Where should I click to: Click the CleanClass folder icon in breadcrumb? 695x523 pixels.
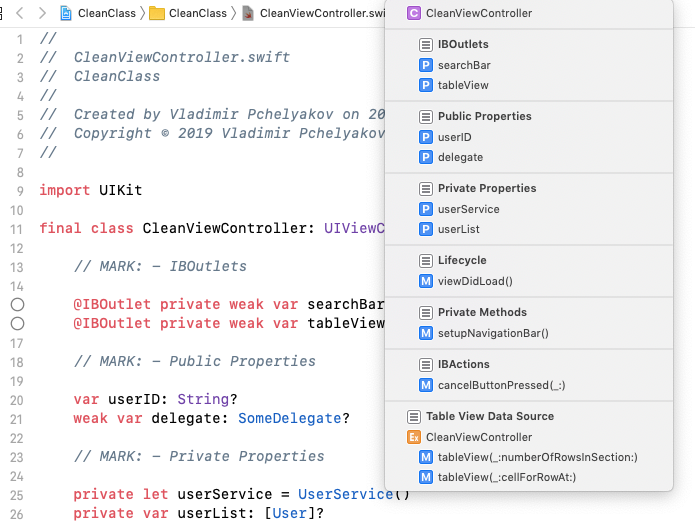157,13
